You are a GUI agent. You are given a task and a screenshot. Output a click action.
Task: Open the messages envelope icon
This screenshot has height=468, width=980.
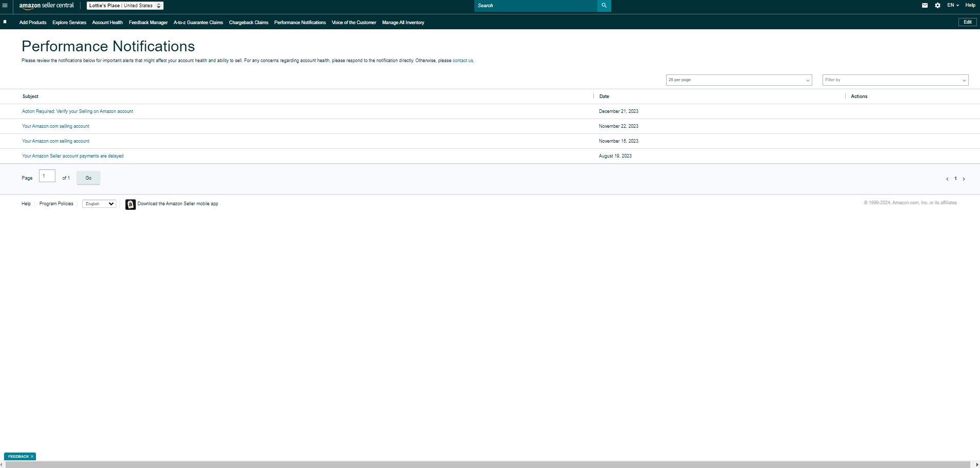point(925,6)
